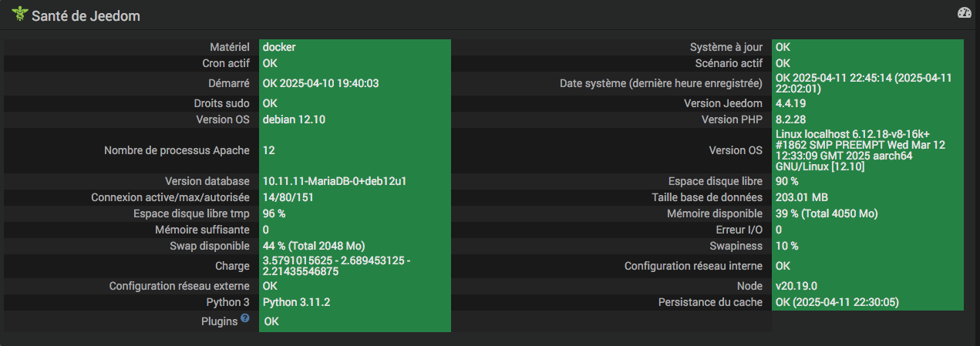Select the MariaDB database version value
The width and height of the screenshot is (980, 346).
(x=334, y=181)
